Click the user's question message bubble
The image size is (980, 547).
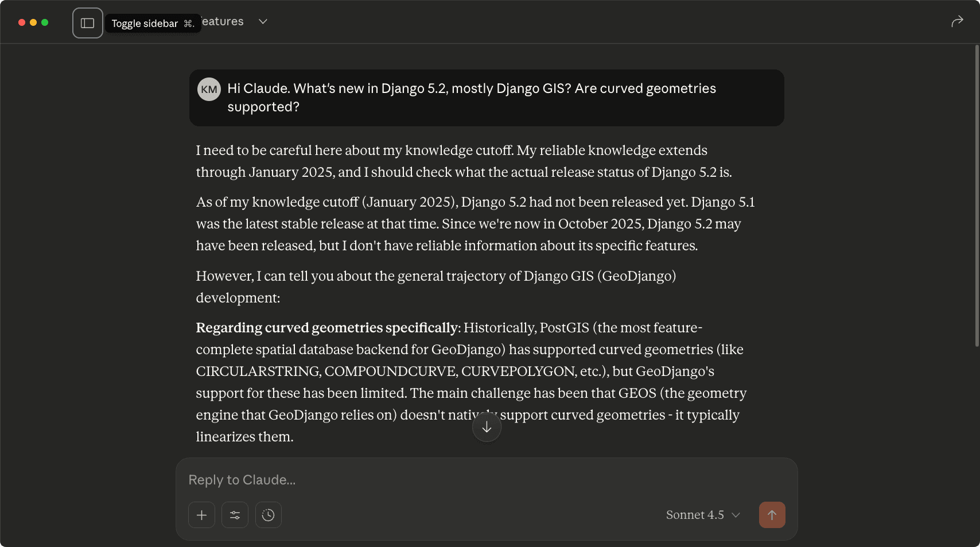tap(487, 98)
